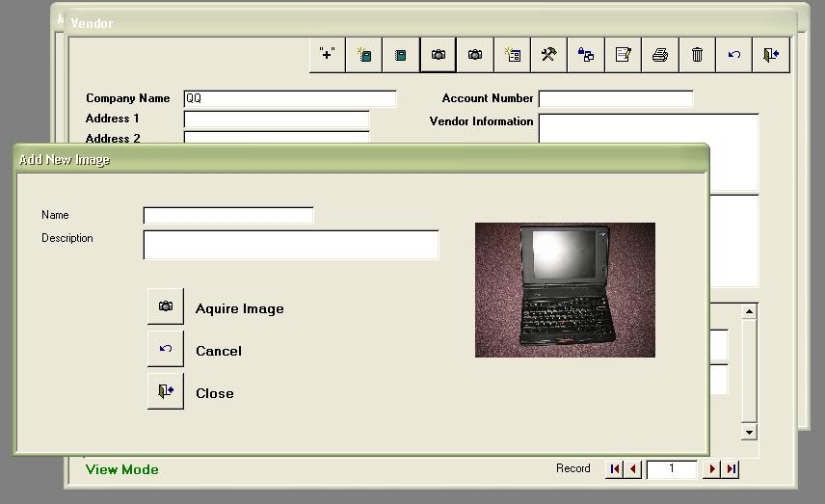Click the notepad with pencil edit icon
Viewport: 825px width, 504px height.
point(623,55)
